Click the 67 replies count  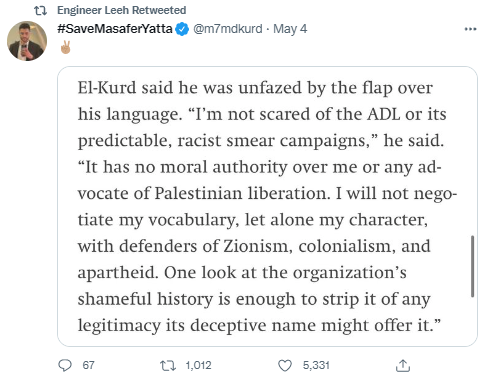tap(88, 365)
